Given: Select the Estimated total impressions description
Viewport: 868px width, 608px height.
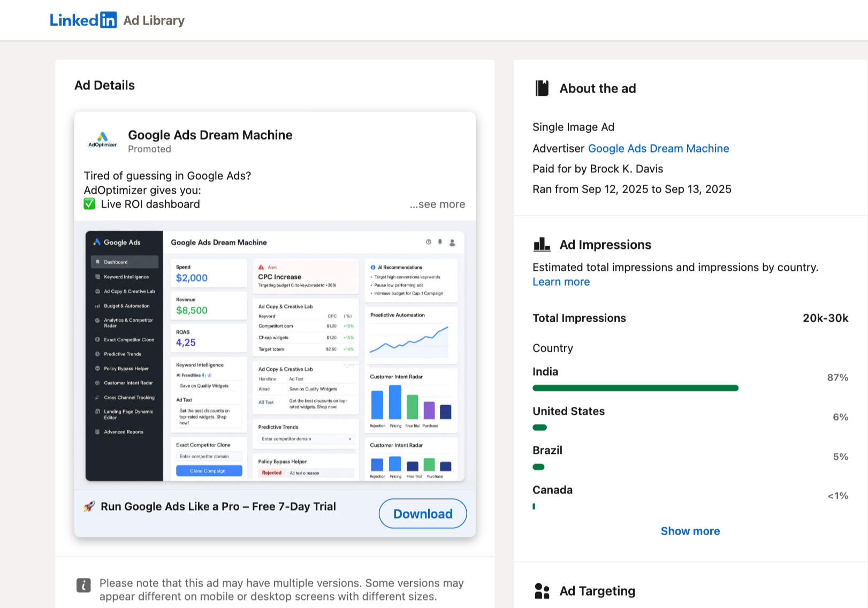Looking at the screenshot, I should [675, 267].
